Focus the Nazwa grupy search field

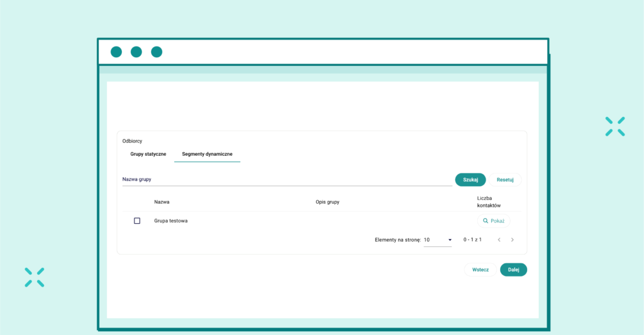pos(287,180)
